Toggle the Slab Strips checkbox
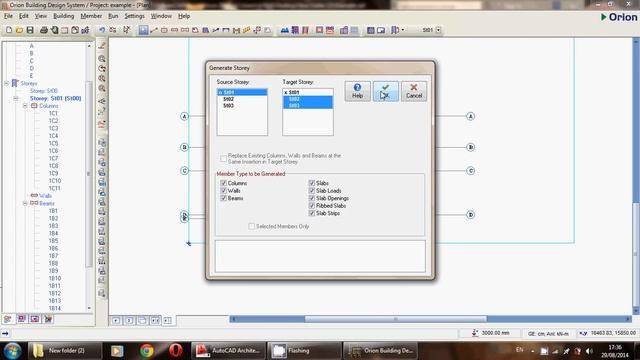640x360 pixels. coord(312,213)
